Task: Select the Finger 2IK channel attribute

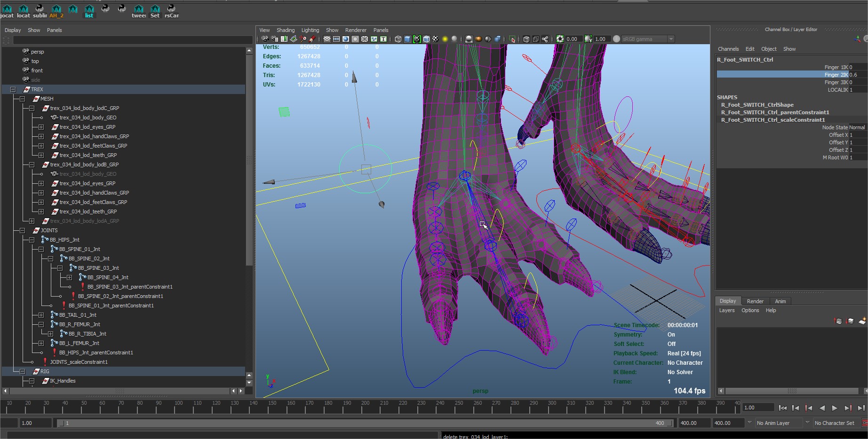Action: coord(836,75)
